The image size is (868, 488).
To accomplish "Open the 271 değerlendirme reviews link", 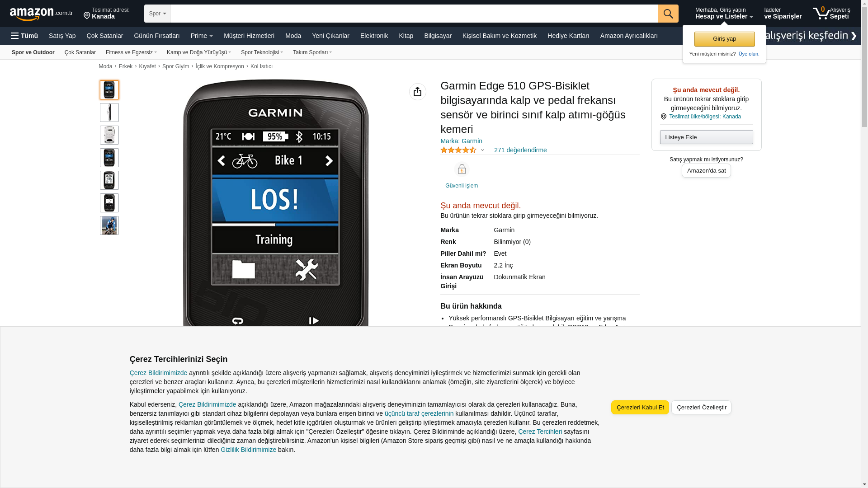I will pyautogui.click(x=520, y=150).
